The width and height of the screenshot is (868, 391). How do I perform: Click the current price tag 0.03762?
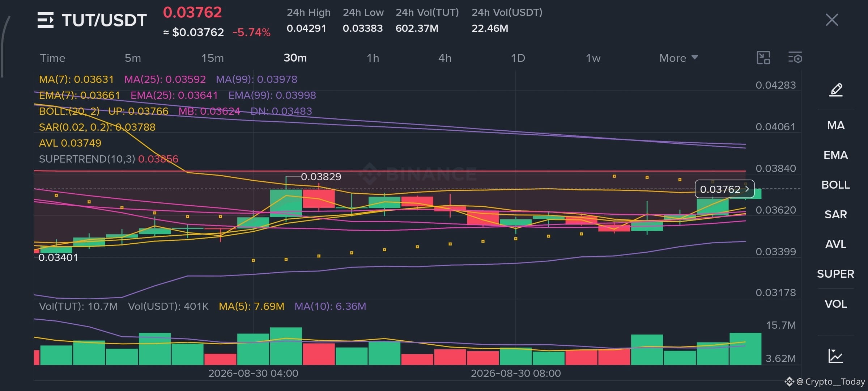724,189
